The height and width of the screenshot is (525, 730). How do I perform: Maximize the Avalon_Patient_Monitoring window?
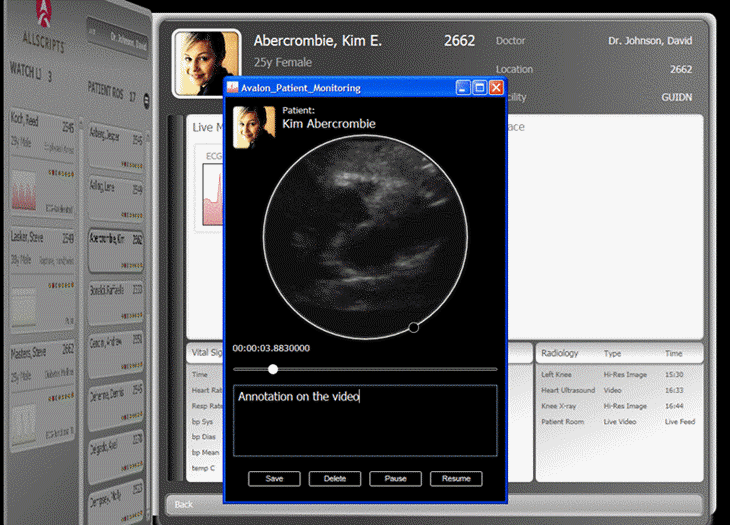coord(479,88)
